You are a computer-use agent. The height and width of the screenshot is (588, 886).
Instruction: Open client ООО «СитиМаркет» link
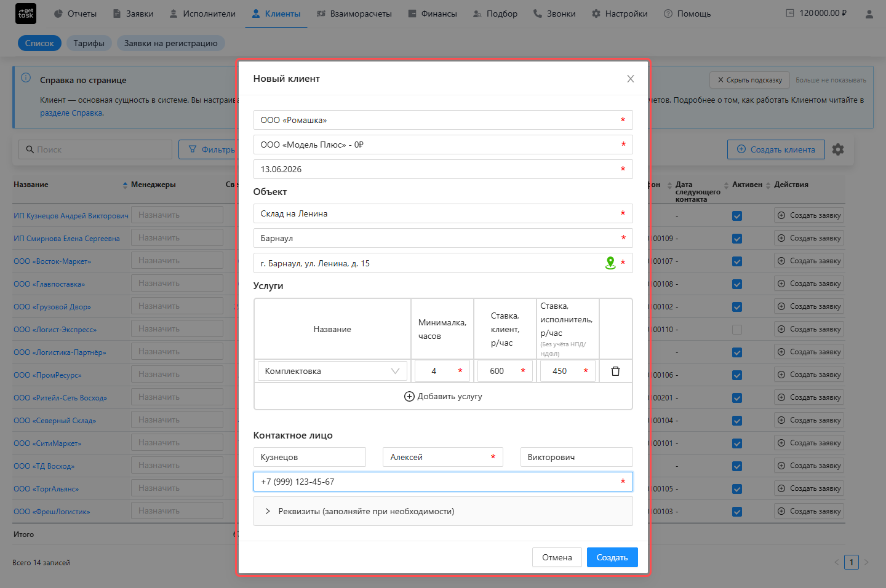[x=47, y=443]
